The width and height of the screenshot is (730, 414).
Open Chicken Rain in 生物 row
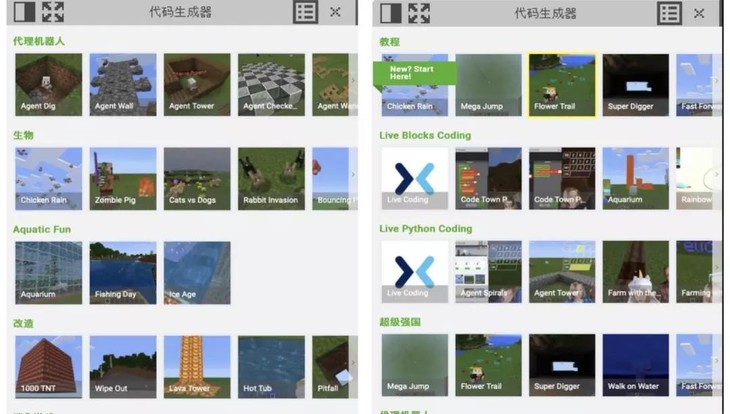48,179
